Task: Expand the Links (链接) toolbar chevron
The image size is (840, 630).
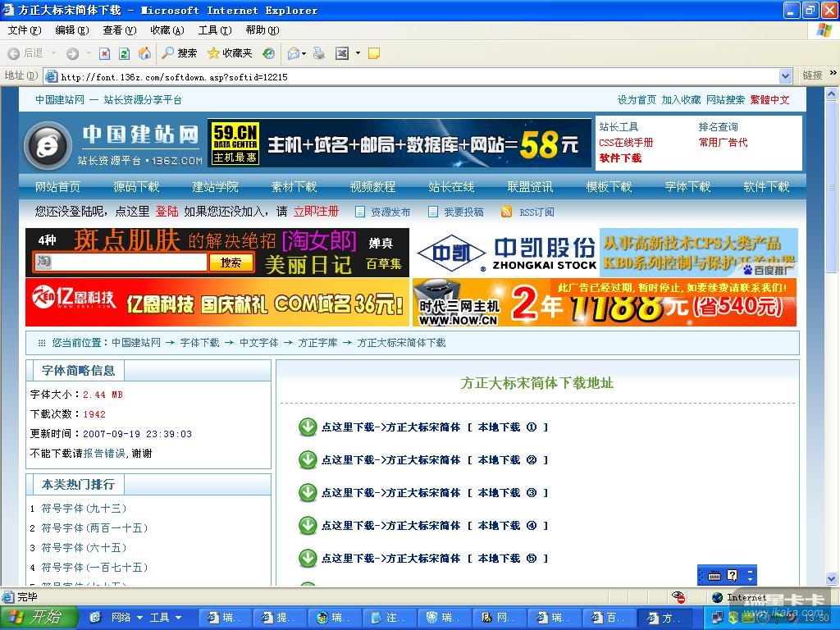Action: 833,73
